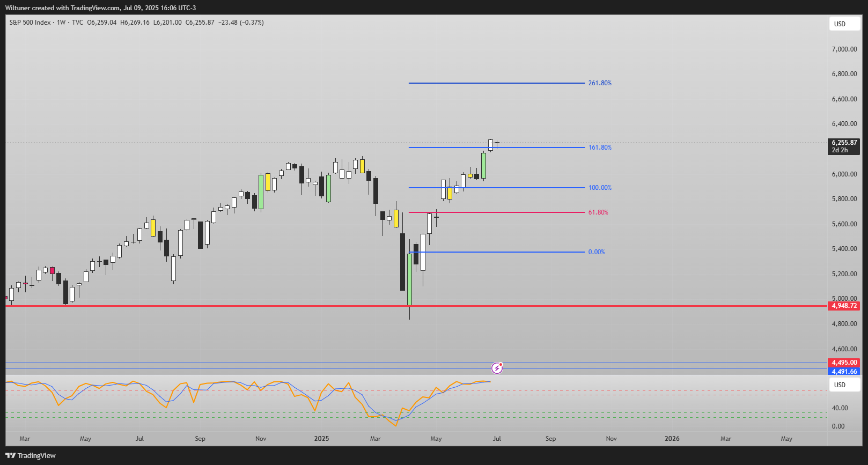Click 7,000.00 on the price axis
The height and width of the screenshot is (465, 868).
point(844,49)
